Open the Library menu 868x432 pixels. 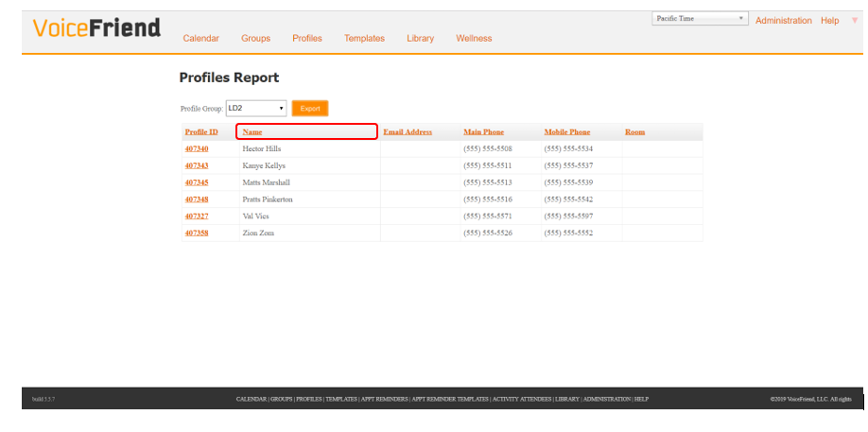click(420, 38)
